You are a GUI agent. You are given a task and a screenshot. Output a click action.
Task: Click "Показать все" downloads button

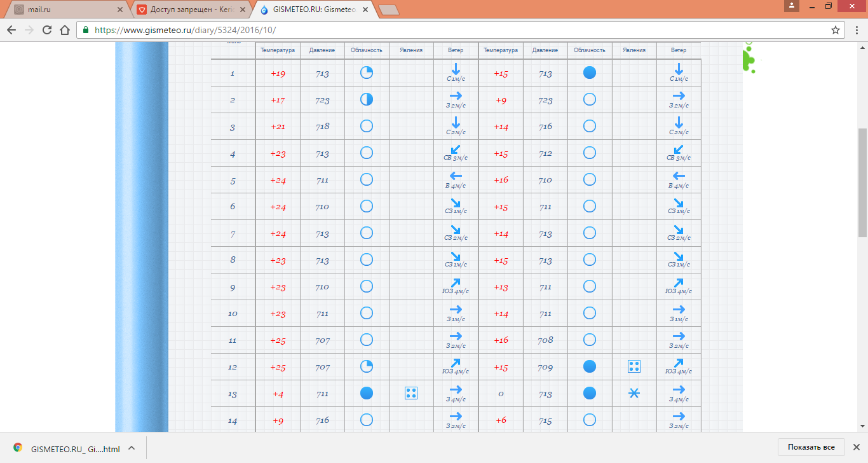(811, 447)
